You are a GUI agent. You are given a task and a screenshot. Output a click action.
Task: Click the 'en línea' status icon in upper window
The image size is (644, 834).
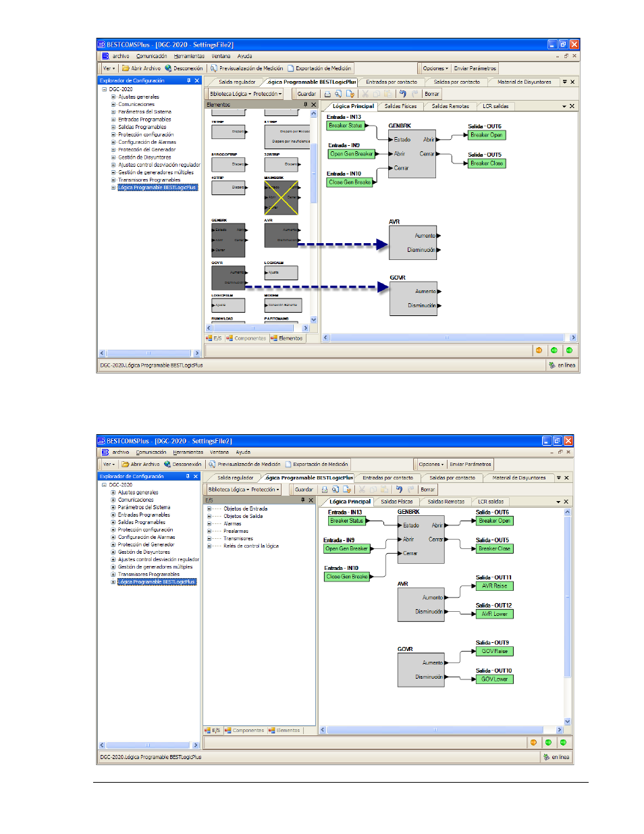coord(552,365)
